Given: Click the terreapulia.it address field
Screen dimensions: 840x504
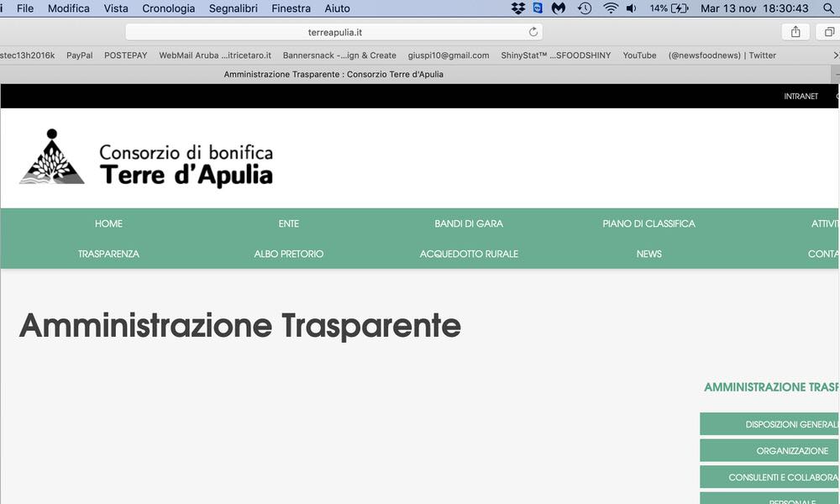Looking at the screenshot, I should 334,32.
